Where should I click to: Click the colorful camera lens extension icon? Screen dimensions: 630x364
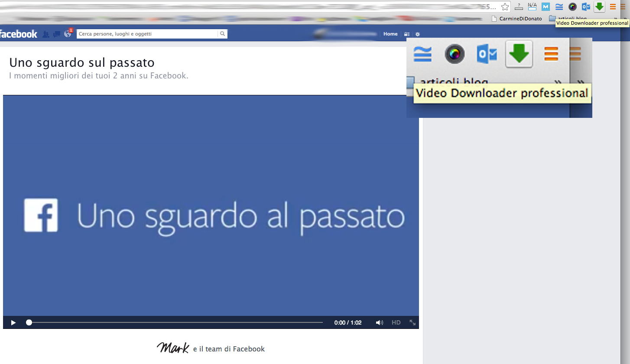573,6
